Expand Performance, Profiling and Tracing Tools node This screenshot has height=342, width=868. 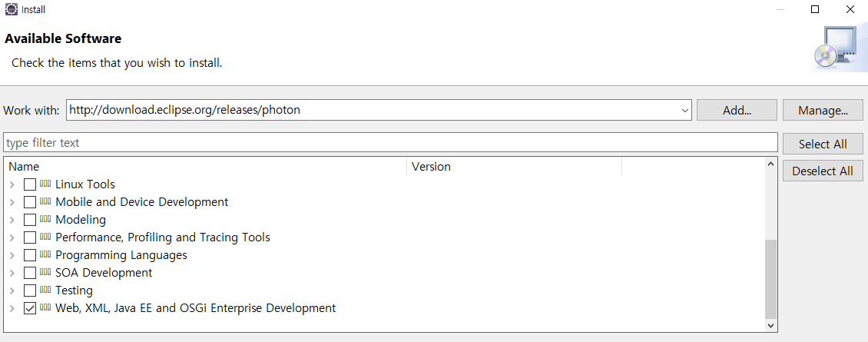[12, 237]
